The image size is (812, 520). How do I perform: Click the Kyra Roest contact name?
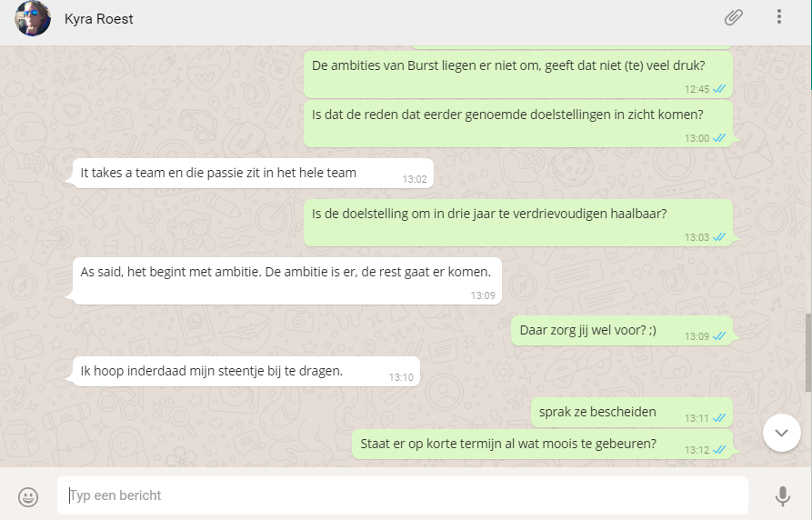[99, 19]
